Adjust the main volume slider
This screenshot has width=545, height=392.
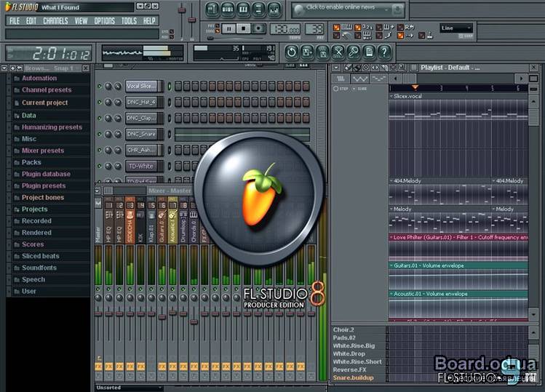click(x=182, y=9)
